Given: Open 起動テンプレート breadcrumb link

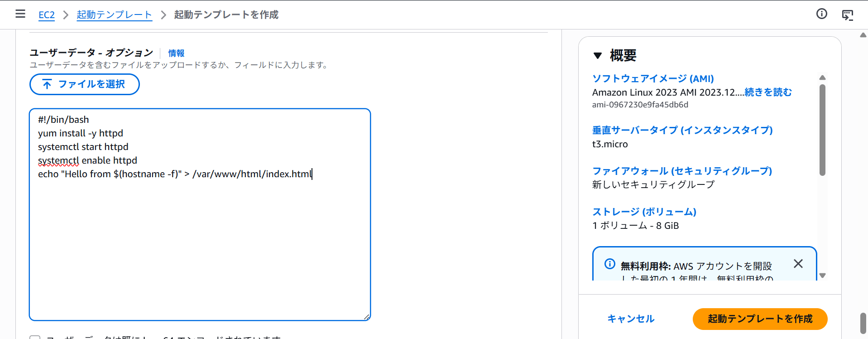Looking at the screenshot, I should tap(115, 15).
